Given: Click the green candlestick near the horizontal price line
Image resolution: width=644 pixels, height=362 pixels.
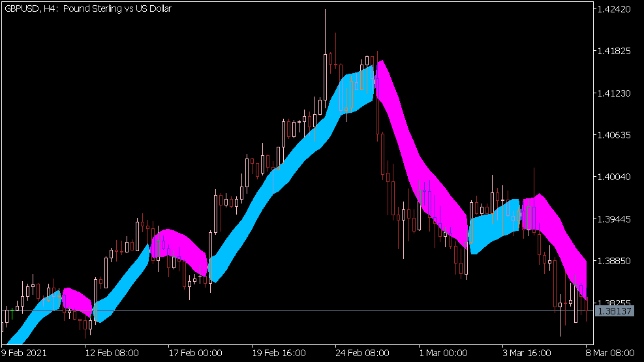Looking at the screenshot, I should (12, 314).
